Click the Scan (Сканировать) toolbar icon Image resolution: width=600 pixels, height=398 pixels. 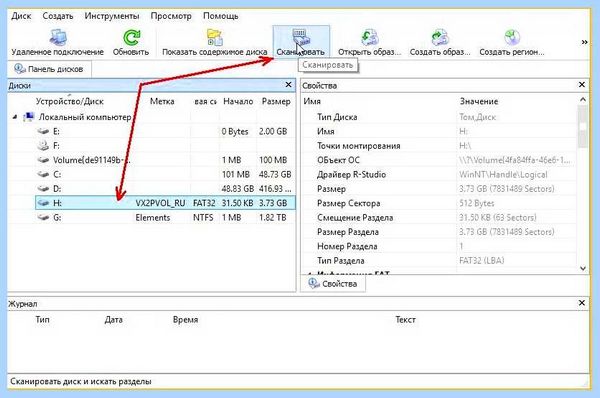pos(301,38)
